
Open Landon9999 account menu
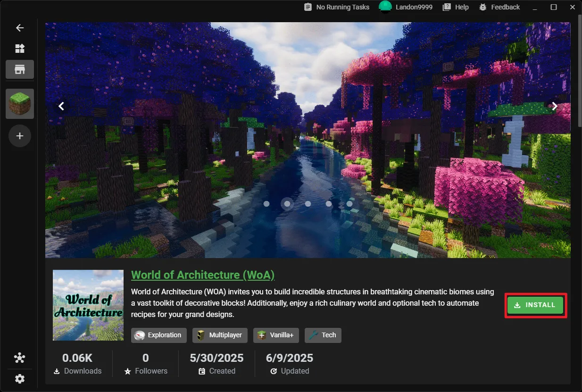click(x=406, y=7)
